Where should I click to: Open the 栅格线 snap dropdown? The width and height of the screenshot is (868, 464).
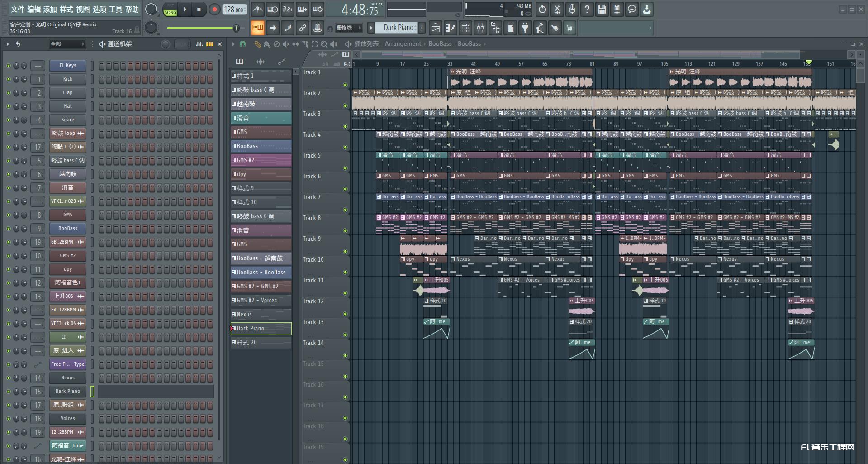pyautogui.click(x=348, y=28)
